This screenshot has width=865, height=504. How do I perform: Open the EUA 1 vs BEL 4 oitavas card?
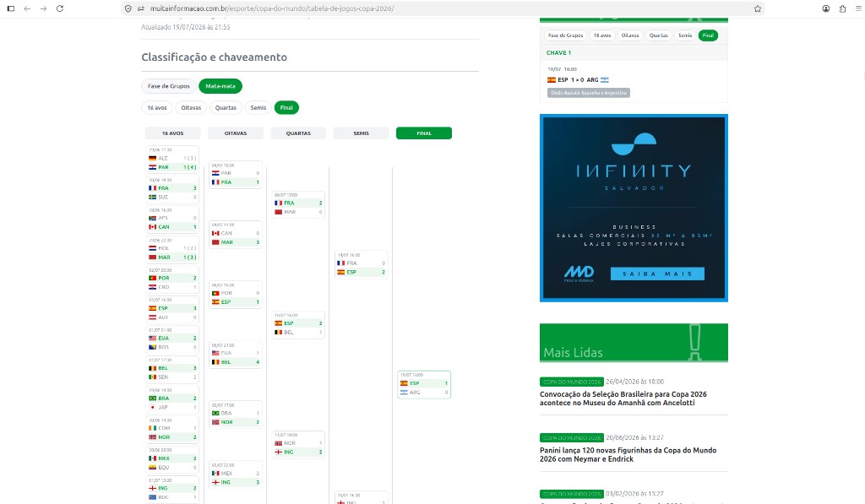236,354
